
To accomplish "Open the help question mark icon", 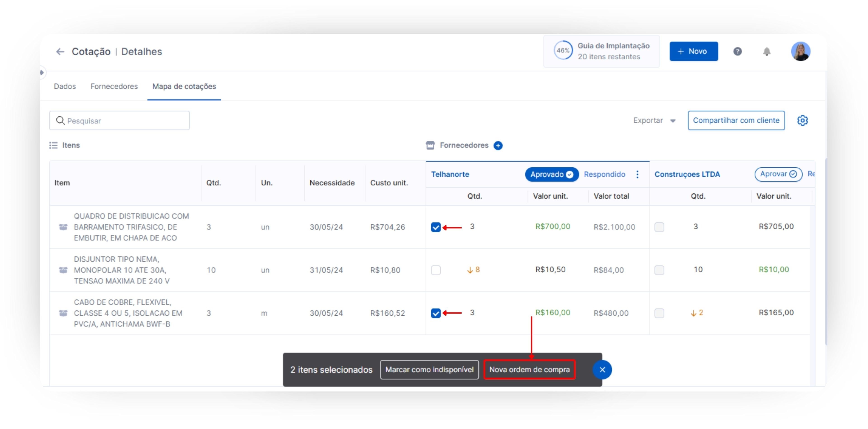I will (x=737, y=52).
